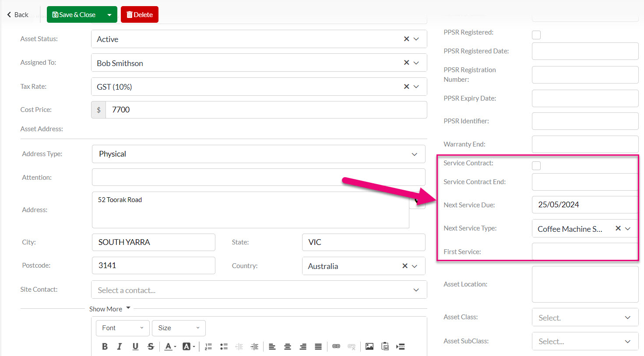
Task: Increase the indent level
Action: coord(254,346)
